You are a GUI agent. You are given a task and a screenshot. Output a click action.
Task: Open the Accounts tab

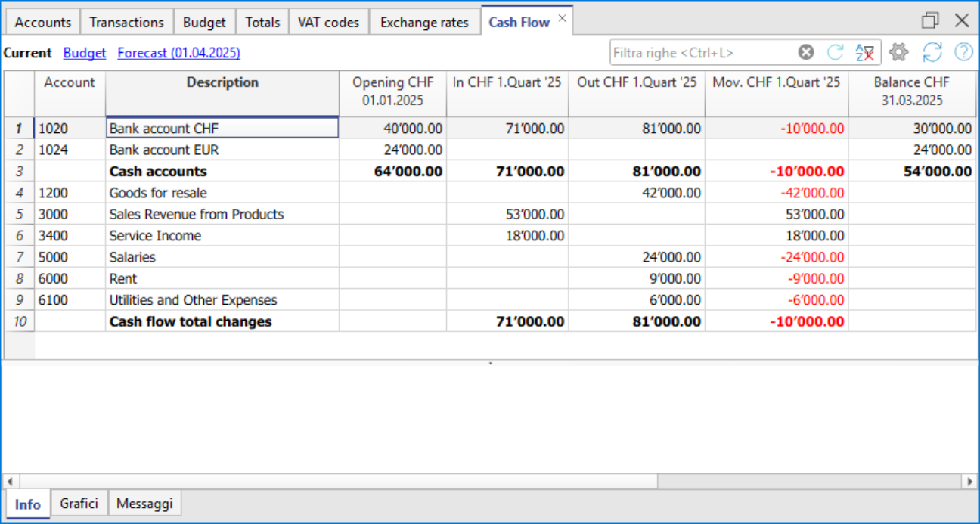point(42,22)
